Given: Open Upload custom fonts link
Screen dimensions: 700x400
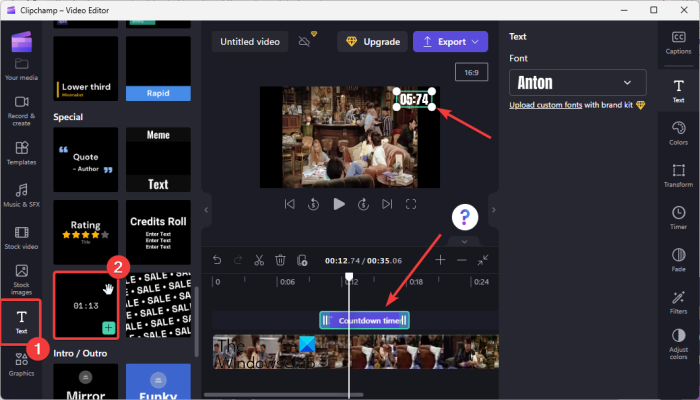Looking at the screenshot, I should click(546, 105).
